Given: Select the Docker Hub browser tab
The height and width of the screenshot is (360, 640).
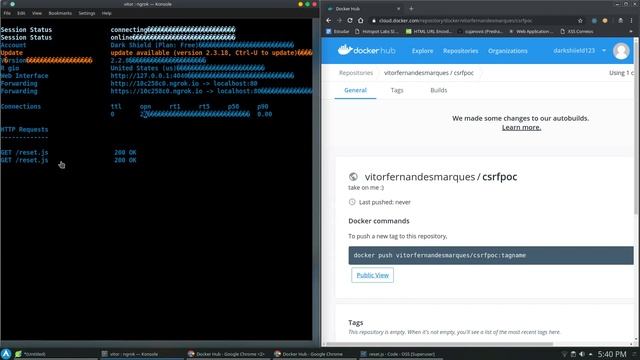Looking at the screenshot, I should [x=363, y=9].
